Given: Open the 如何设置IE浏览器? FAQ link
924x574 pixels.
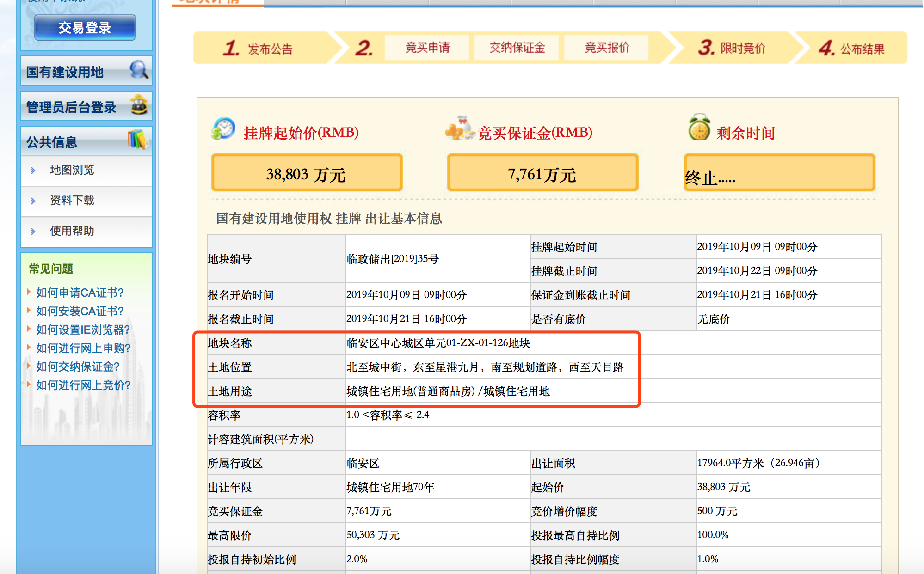Looking at the screenshot, I should pos(83,330).
